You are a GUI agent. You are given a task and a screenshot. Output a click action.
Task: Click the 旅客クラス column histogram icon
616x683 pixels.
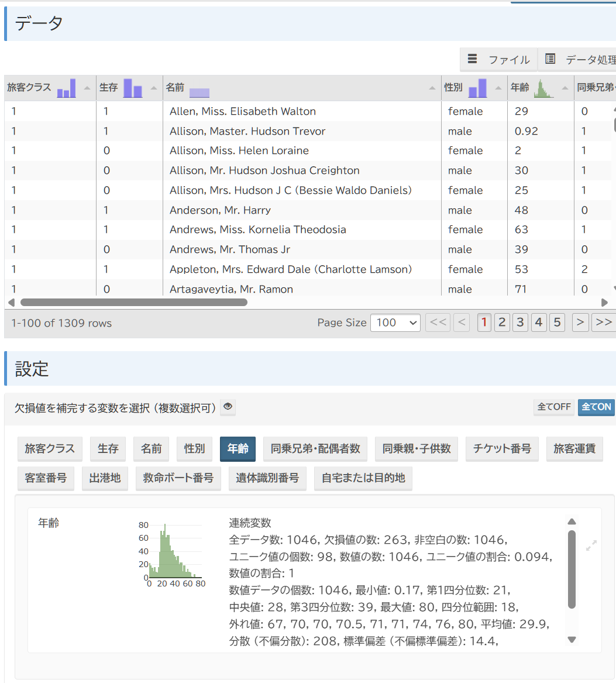pyautogui.click(x=66, y=88)
